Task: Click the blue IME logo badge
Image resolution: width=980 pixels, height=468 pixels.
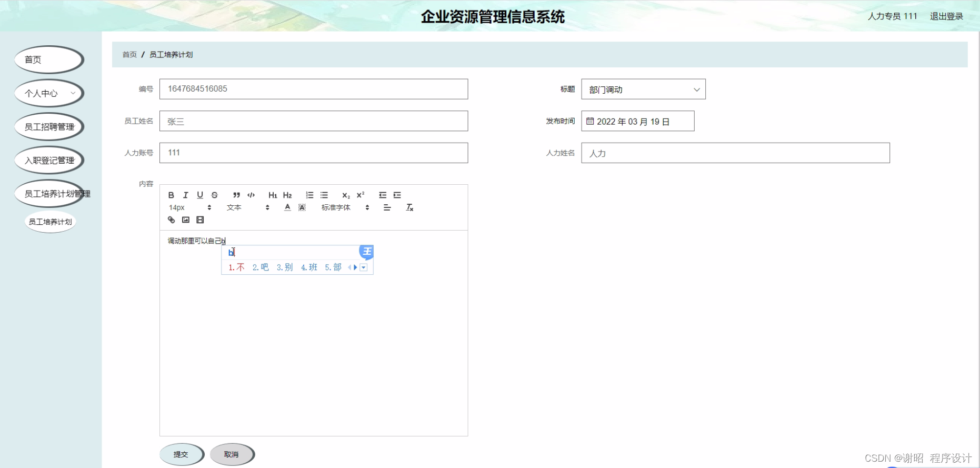Action: point(366,252)
